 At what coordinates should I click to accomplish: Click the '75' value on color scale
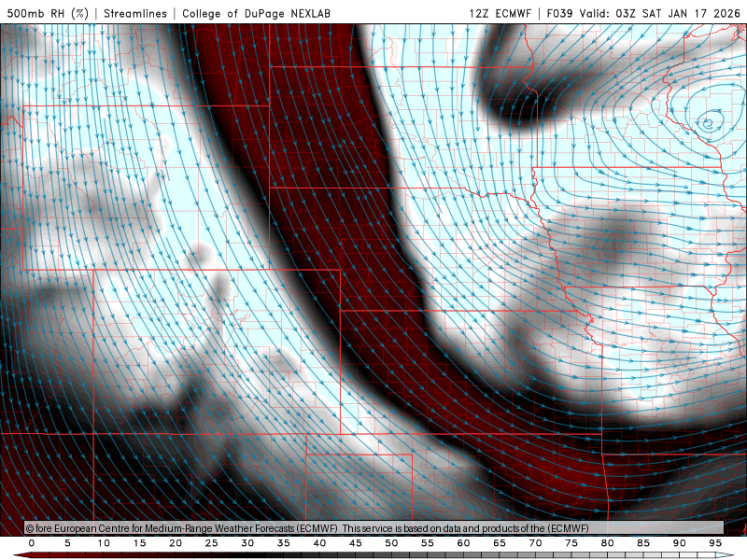(x=571, y=543)
